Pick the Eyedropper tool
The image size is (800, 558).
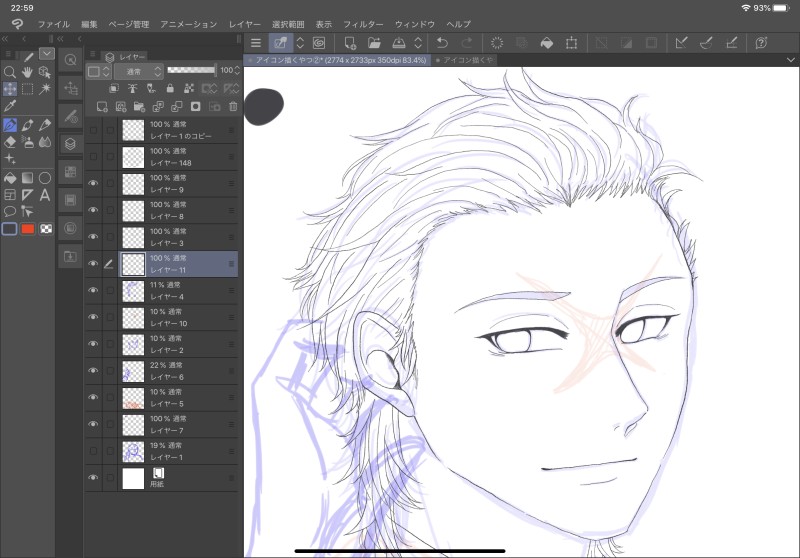tap(9, 105)
